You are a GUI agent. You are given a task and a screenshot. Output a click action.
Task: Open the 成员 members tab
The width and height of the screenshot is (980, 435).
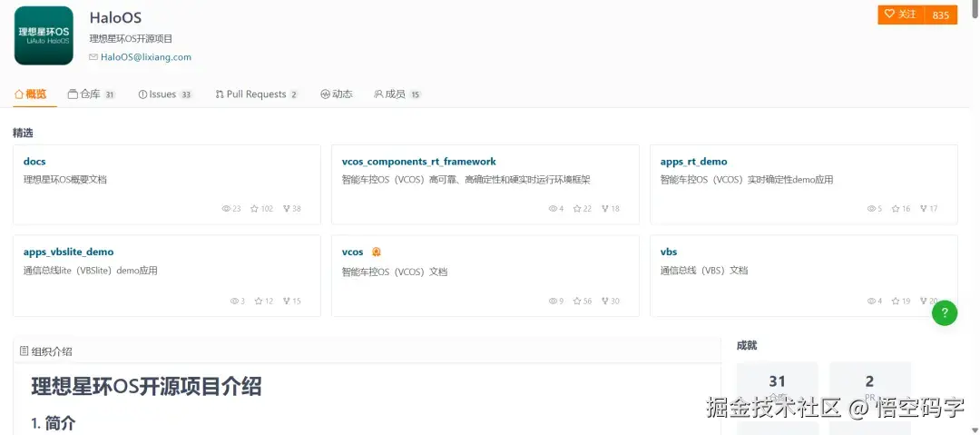pyautogui.click(x=397, y=94)
